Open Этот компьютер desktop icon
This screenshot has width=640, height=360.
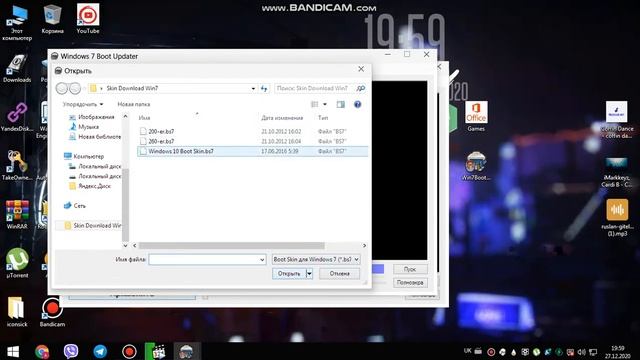tap(17, 24)
